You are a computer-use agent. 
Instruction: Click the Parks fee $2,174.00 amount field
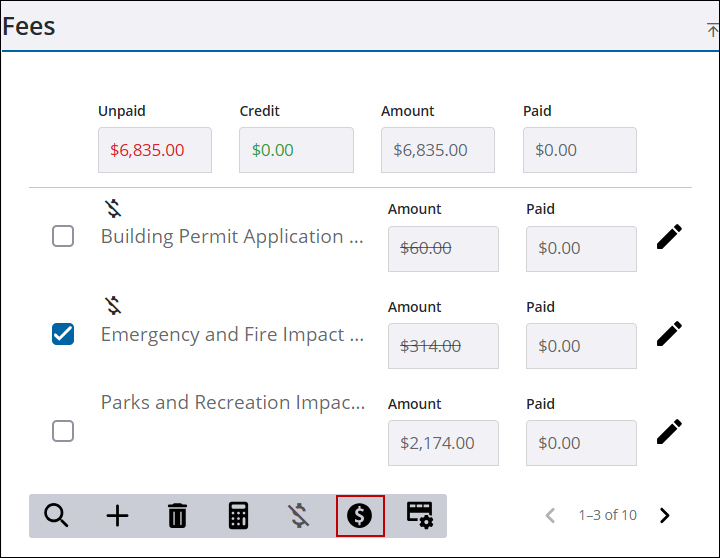pyautogui.click(x=443, y=442)
